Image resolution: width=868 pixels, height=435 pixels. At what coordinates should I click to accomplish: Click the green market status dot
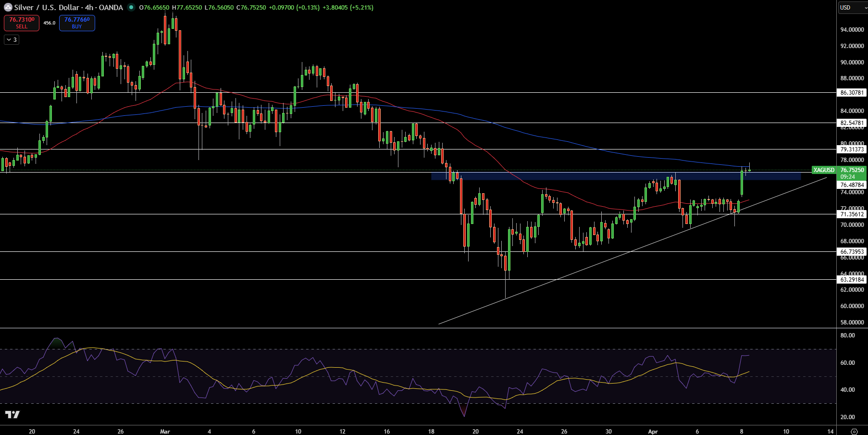click(131, 7)
